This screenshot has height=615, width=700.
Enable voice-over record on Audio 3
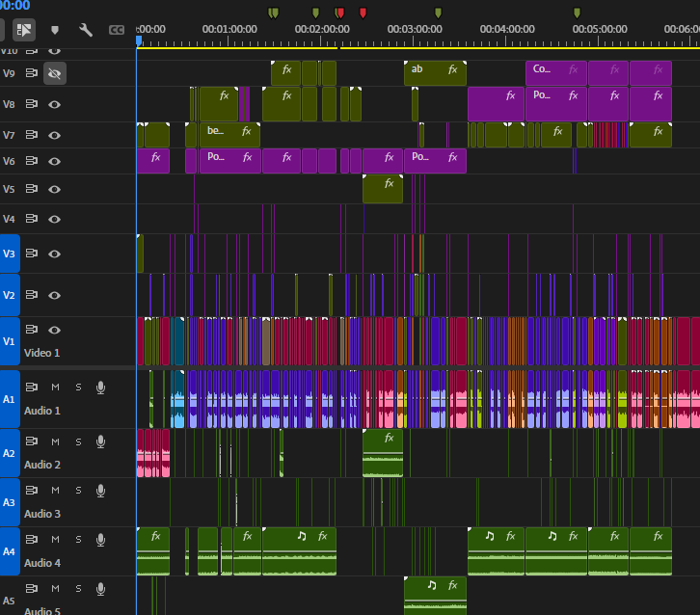pyautogui.click(x=101, y=491)
